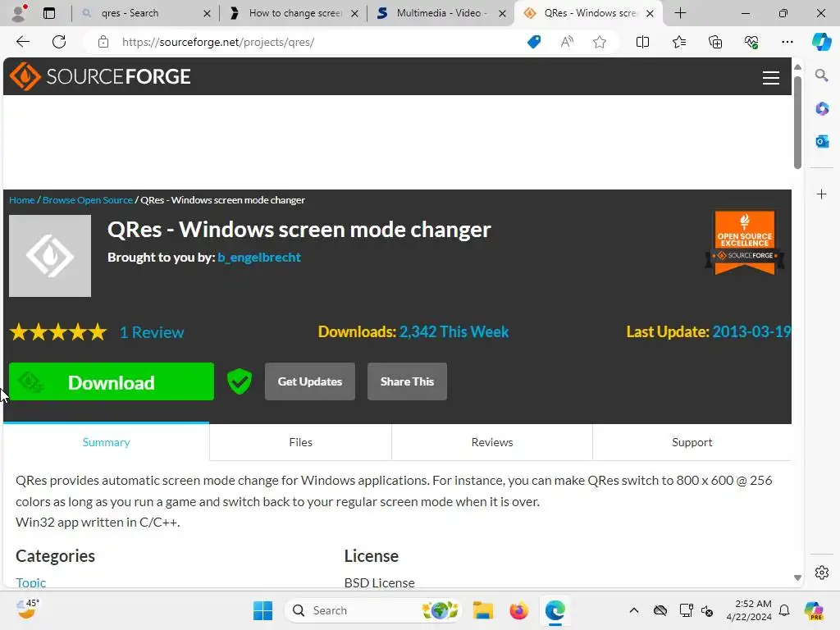Viewport: 840px width, 630px height.
Task: Activate Read Aloud icon
Action: coord(567,42)
